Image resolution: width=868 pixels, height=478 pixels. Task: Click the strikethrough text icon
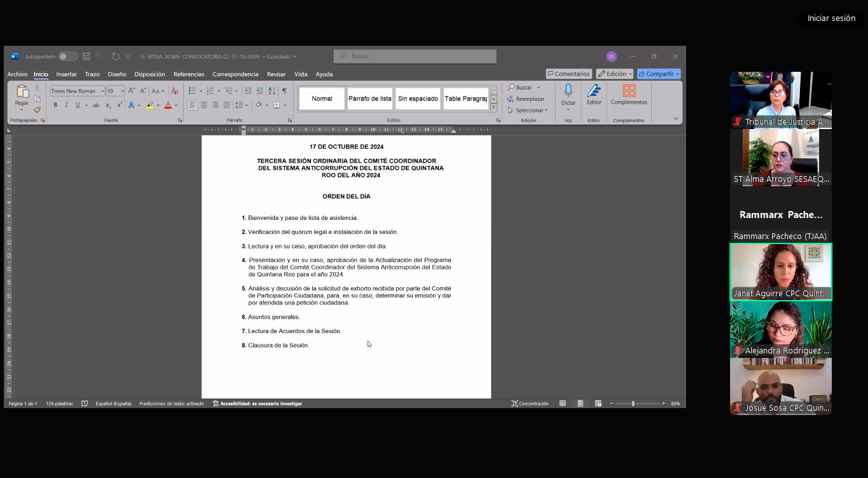[96, 105]
